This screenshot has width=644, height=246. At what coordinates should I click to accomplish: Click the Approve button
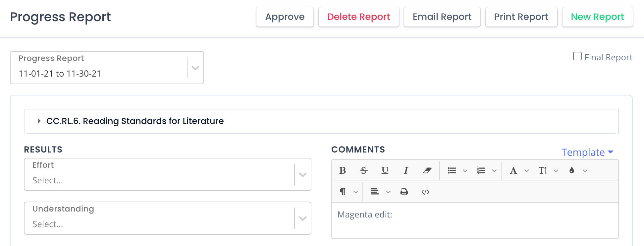pyautogui.click(x=285, y=17)
